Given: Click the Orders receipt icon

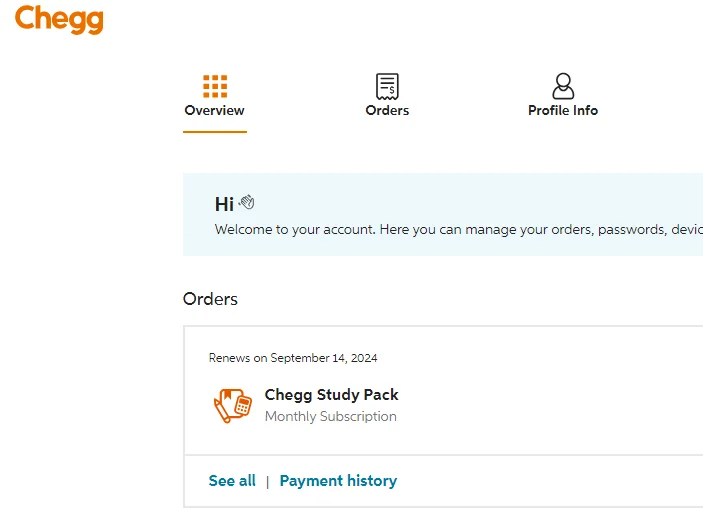Looking at the screenshot, I should (387, 86).
